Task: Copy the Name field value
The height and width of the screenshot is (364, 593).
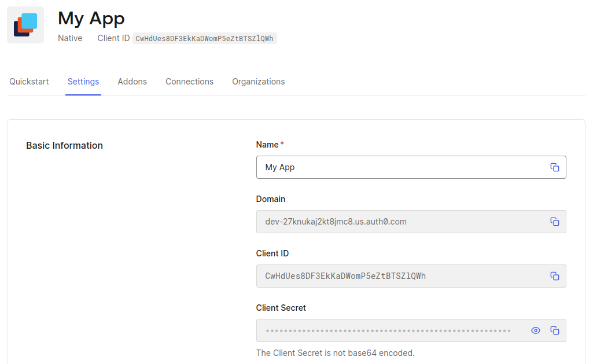Action: [x=554, y=167]
